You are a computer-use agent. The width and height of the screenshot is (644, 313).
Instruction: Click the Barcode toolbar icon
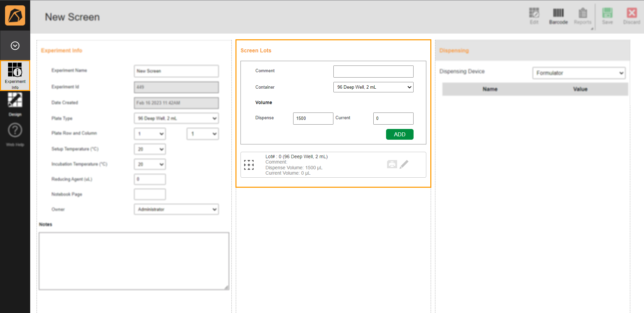coord(558,15)
